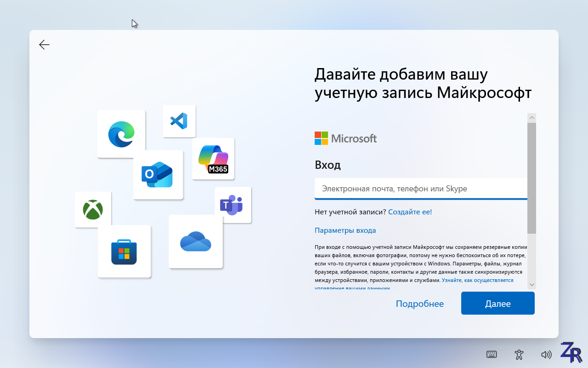The height and width of the screenshot is (368, 588).
Task: Focus the email, phone or Skype field
Action: (420, 189)
